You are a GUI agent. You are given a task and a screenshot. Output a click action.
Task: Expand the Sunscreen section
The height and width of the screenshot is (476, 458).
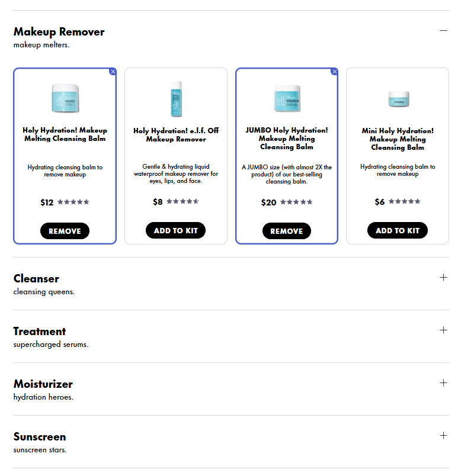click(x=443, y=435)
